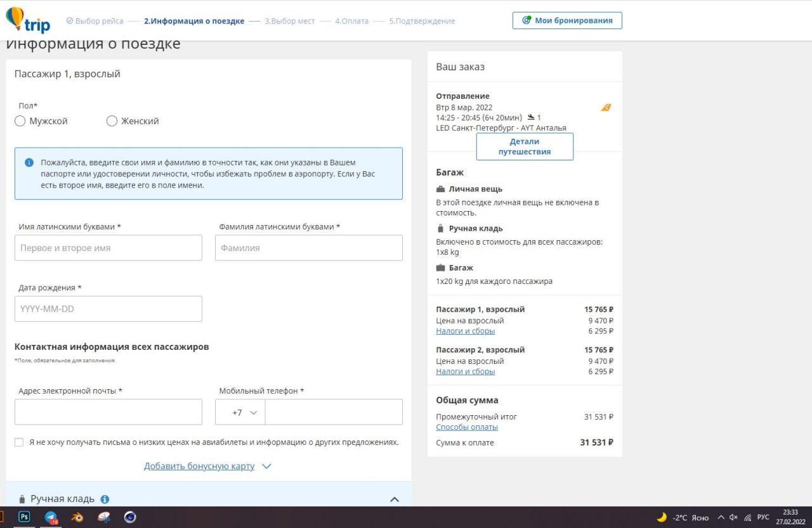Click the Мобильный телефон number field
The image size is (812, 528).
coord(334,412)
